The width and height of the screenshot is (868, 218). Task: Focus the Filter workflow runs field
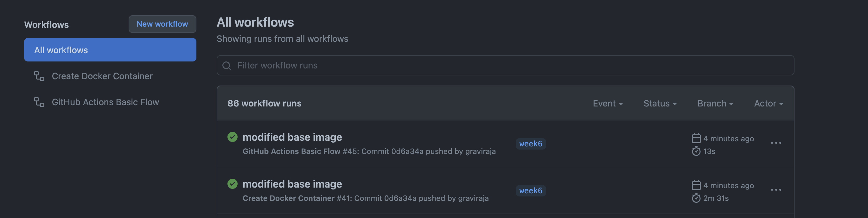(505, 65)
